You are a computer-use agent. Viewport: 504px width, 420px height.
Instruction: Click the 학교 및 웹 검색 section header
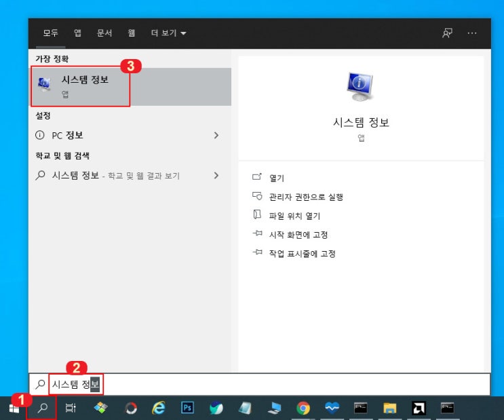[x=62, y=156]
